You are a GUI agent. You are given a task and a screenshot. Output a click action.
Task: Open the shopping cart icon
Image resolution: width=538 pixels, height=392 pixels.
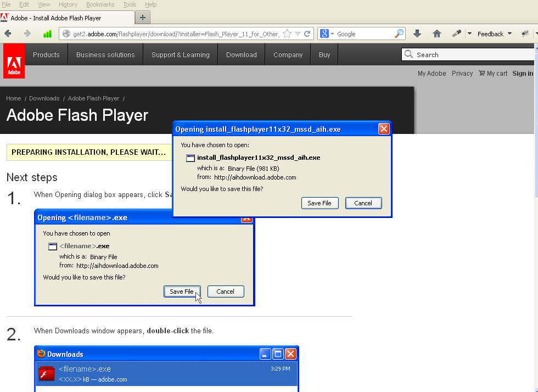[x=482, y=73]
